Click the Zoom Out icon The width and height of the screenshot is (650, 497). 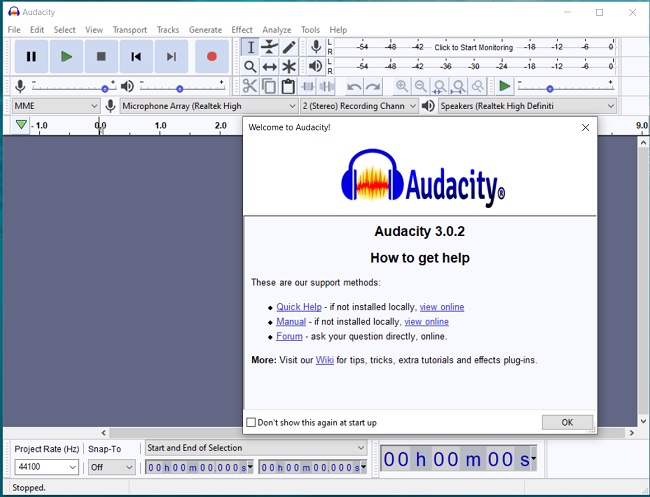pyautogui.click(x=420, y=86)
